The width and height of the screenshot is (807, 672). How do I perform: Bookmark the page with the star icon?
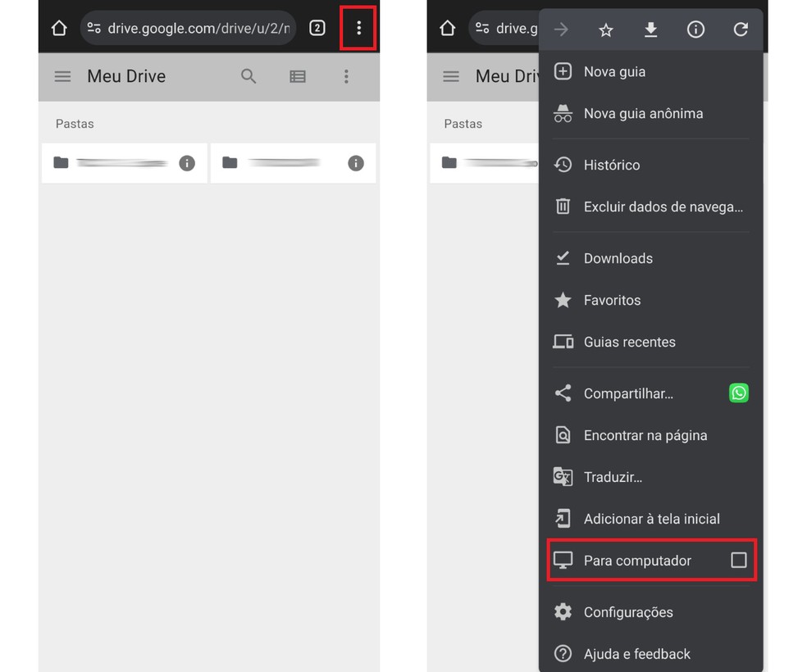[x=605, y=29]
